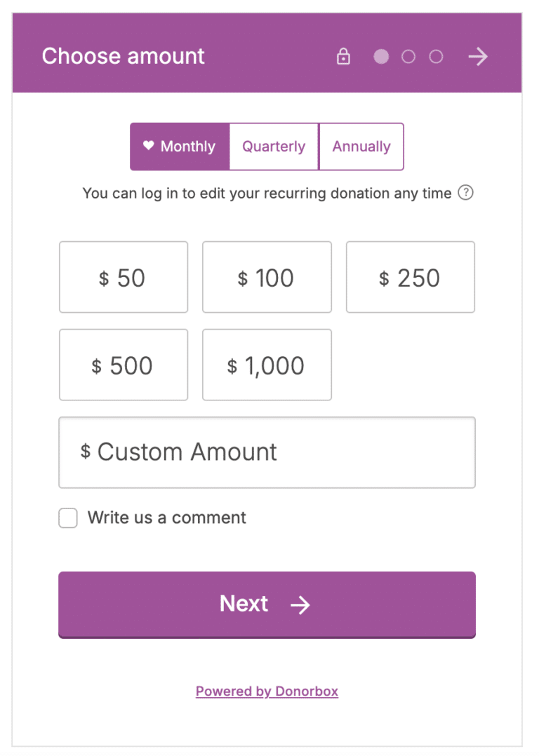The width and height of the screenshot is (539, 756).
Task: Switch to the Quarterly donation tab
Action: click(x=273, y=146)
